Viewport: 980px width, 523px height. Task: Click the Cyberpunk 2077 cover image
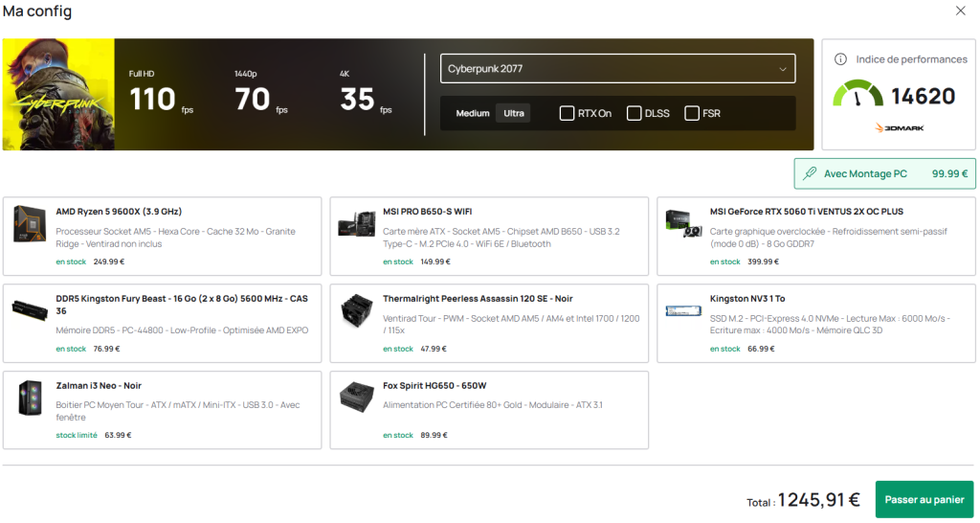pyautogui.click(x=58, y=95)
